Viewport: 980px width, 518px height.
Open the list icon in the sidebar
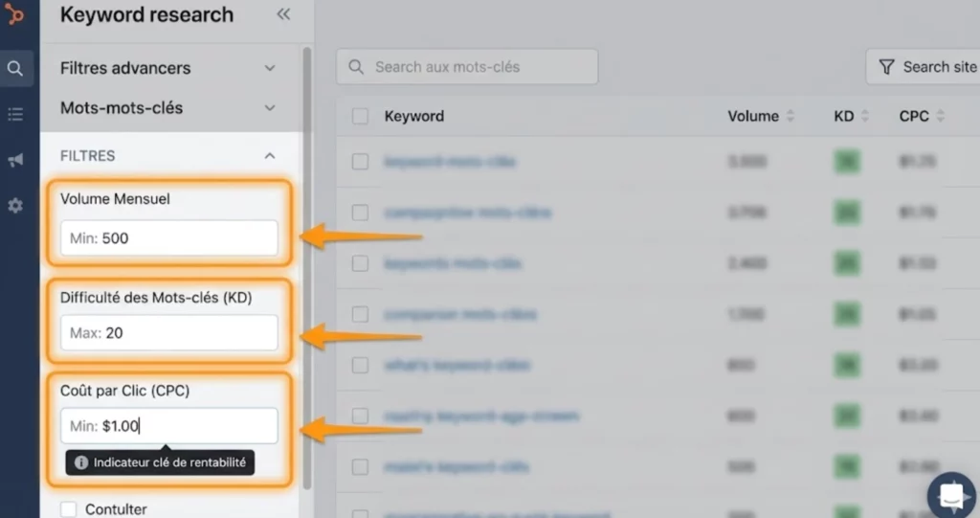pos(15,115)
